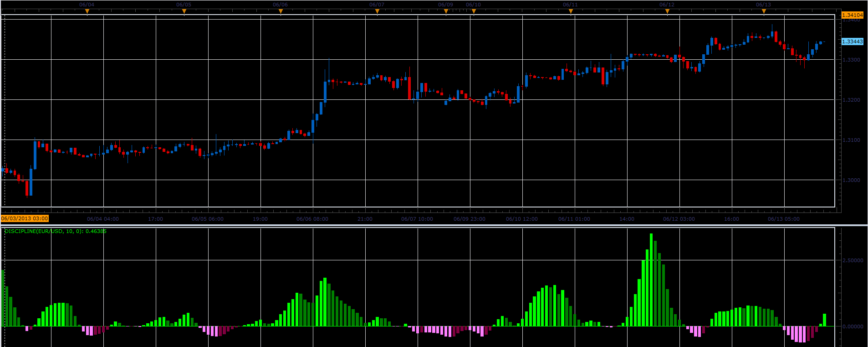
Task: Click the orange 06/03/2013 03:00 date label
Action: coord(25,218)
